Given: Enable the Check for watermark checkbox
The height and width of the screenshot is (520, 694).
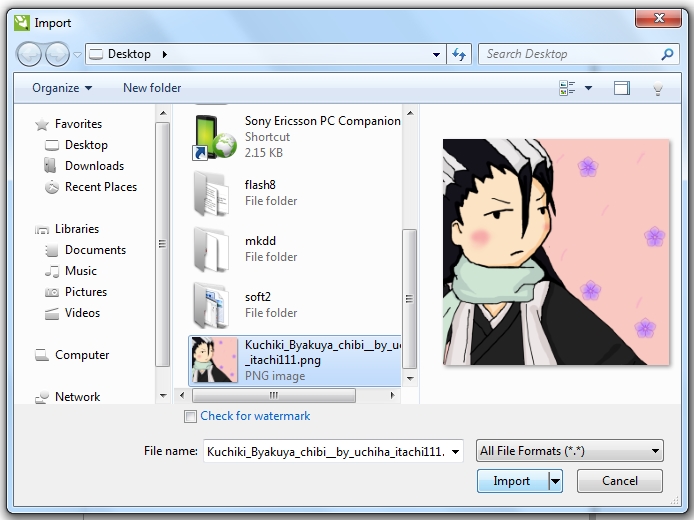Looking at the screenshot, I should tap(190, 416).
